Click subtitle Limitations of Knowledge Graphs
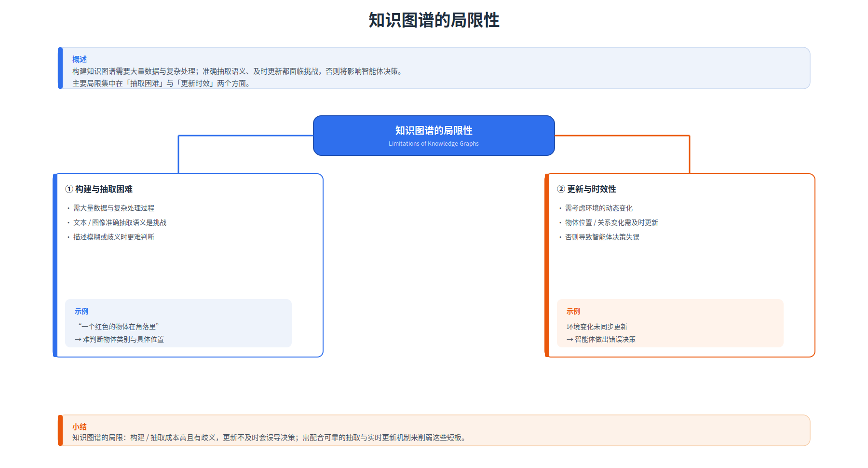The width and height of the screenshot is (868, 468). coord(434,144)
